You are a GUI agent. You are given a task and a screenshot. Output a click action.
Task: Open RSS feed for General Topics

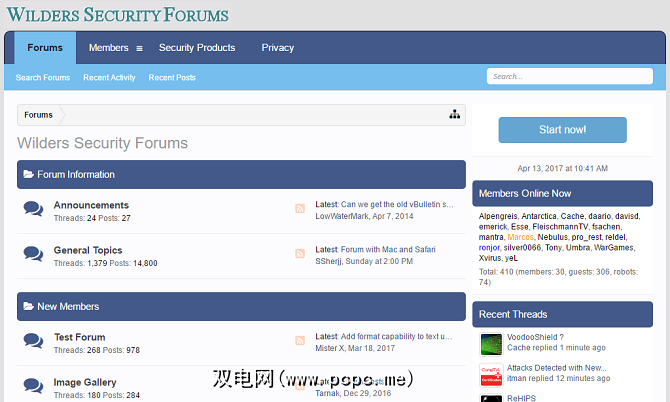click(x=300, y=254)
